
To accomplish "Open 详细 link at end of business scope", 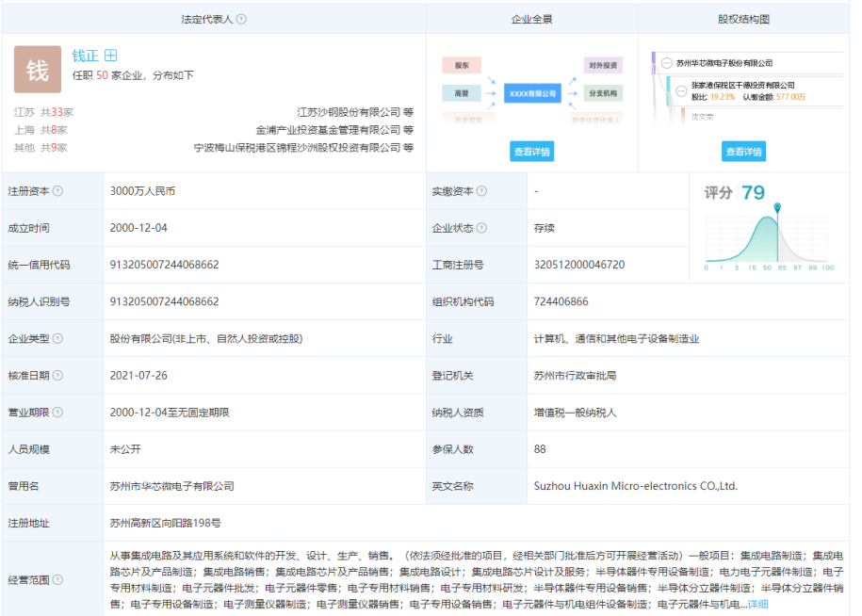I will (757, 605).
